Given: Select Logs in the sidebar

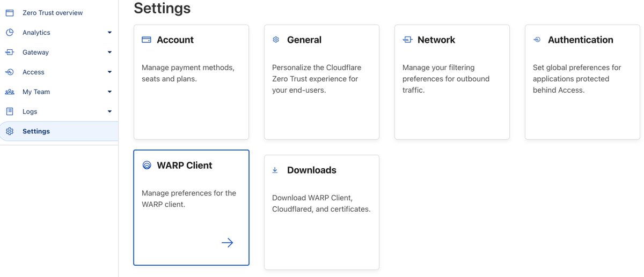Looking at the screenshot, I should click(30, 111).
